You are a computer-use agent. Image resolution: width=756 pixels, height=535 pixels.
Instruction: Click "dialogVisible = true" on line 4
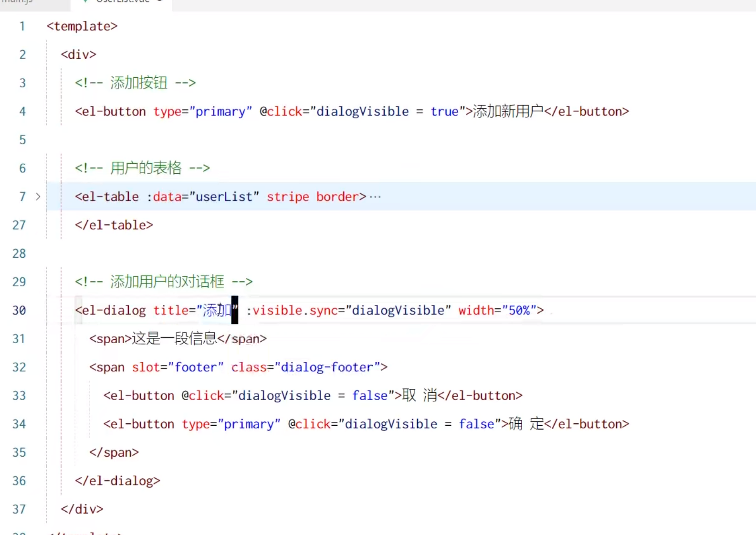click(x=387, y=112)
